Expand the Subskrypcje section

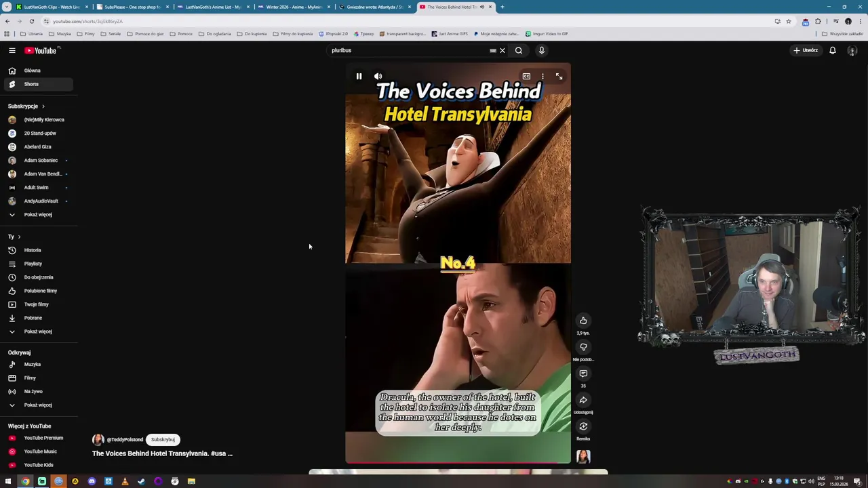[x=26, y=106]
